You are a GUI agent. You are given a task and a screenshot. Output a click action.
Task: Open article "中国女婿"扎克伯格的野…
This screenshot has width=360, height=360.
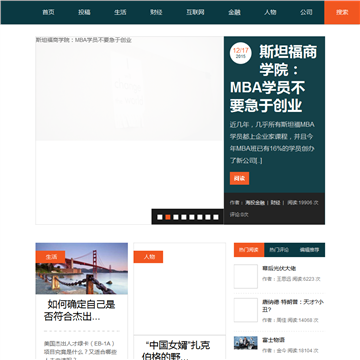(x=176, y=351)
